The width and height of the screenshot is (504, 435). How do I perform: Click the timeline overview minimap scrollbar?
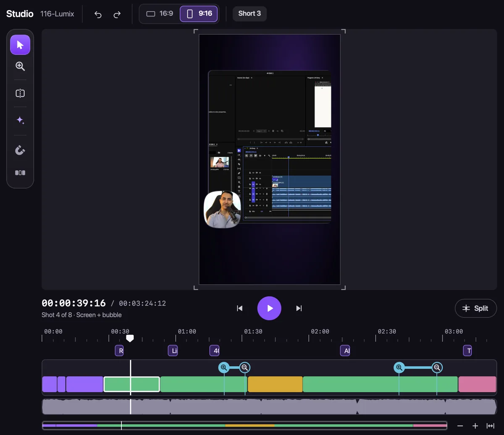coord(244,425)
